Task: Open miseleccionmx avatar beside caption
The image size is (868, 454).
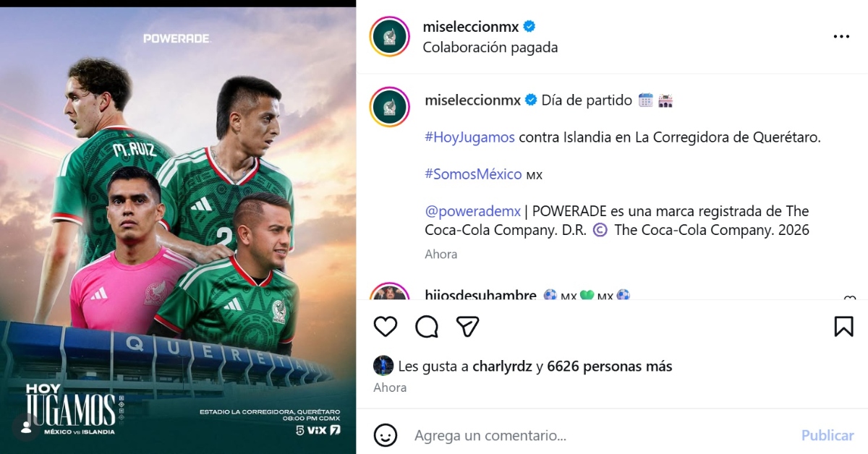Action: 390,107
